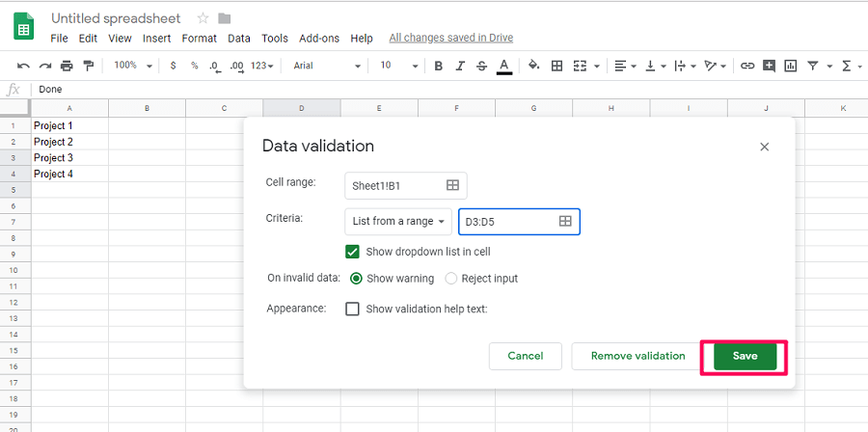Viewport: 868px width, 432px height.
Task: Open the font size 10 dropdown
Action: pyautogui.click(x=398, y=66)
